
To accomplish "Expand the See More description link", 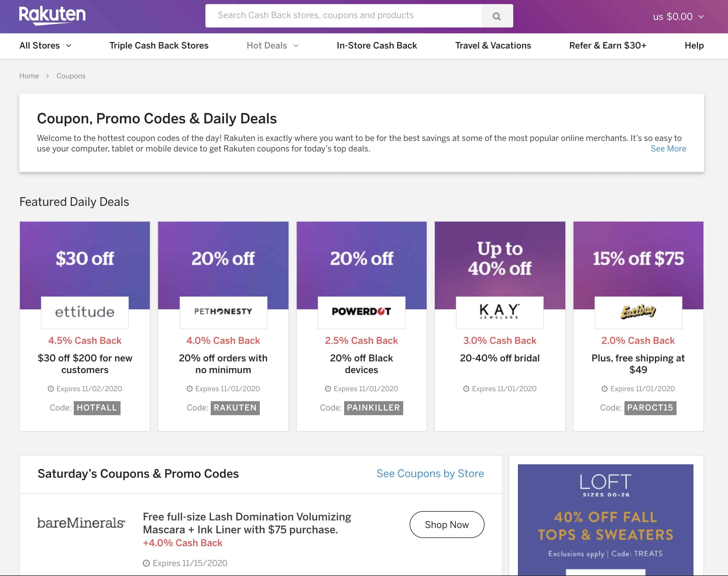I will tap(668, 149).
